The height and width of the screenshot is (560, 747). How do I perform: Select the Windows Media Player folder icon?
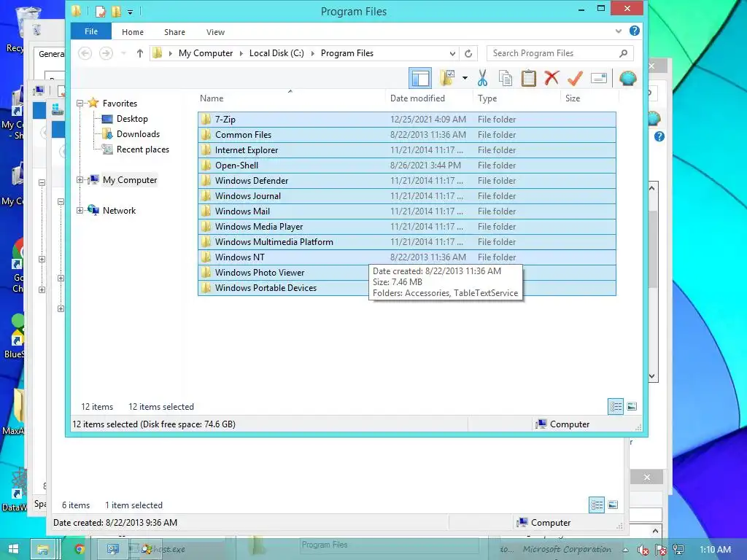coord(206,226)
